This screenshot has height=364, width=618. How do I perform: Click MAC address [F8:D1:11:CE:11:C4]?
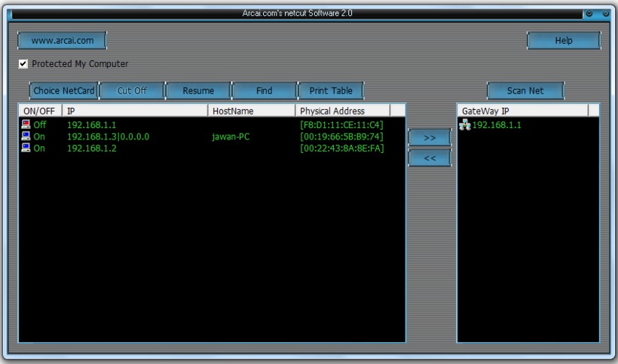pyautogui.click(x=341, y=125)
